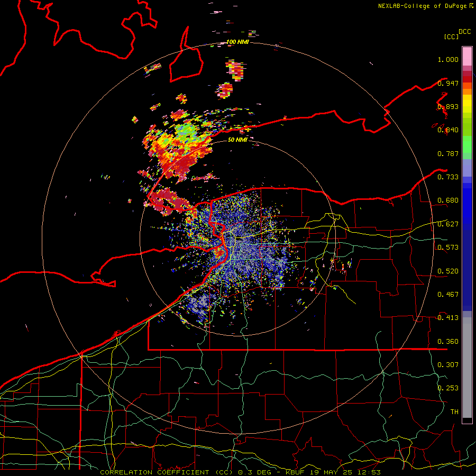Select the 0.573 scale value
The height and width of the screenshot is (476, 476).
[x=448, y=248]
